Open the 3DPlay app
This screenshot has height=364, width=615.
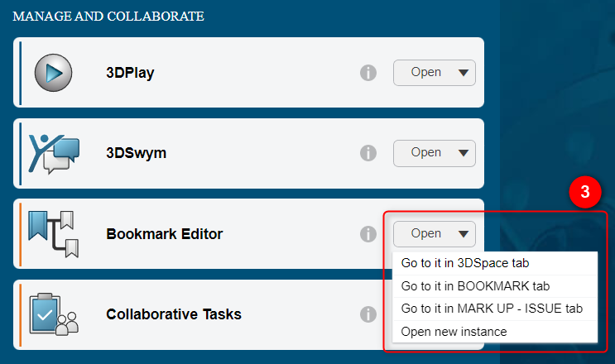tap(426, 73)
